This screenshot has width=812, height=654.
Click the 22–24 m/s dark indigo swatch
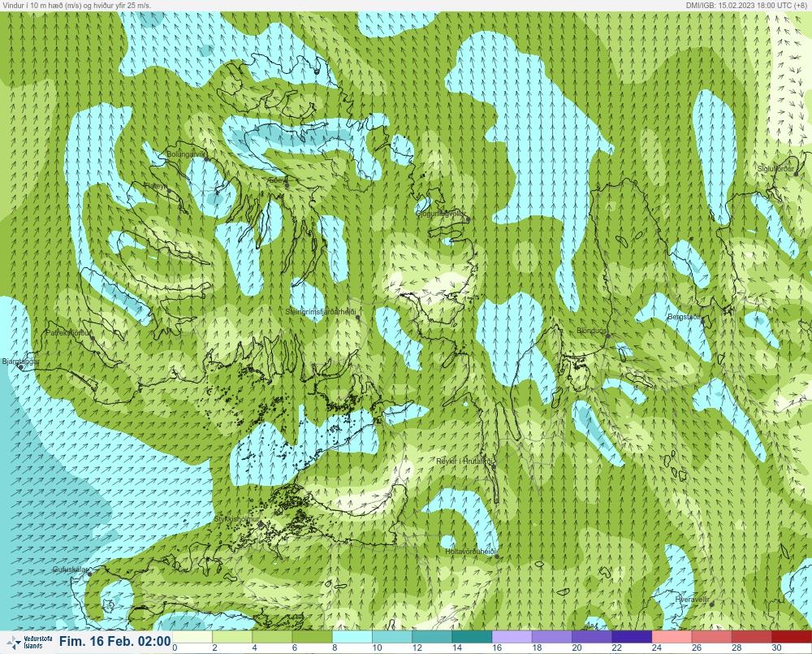point(631,636)
